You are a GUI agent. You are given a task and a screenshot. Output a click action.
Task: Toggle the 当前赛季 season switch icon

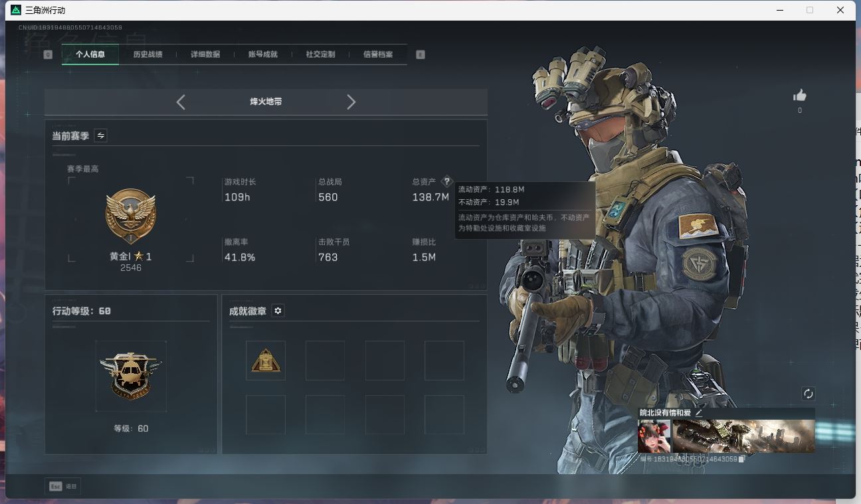coord(100,135)
